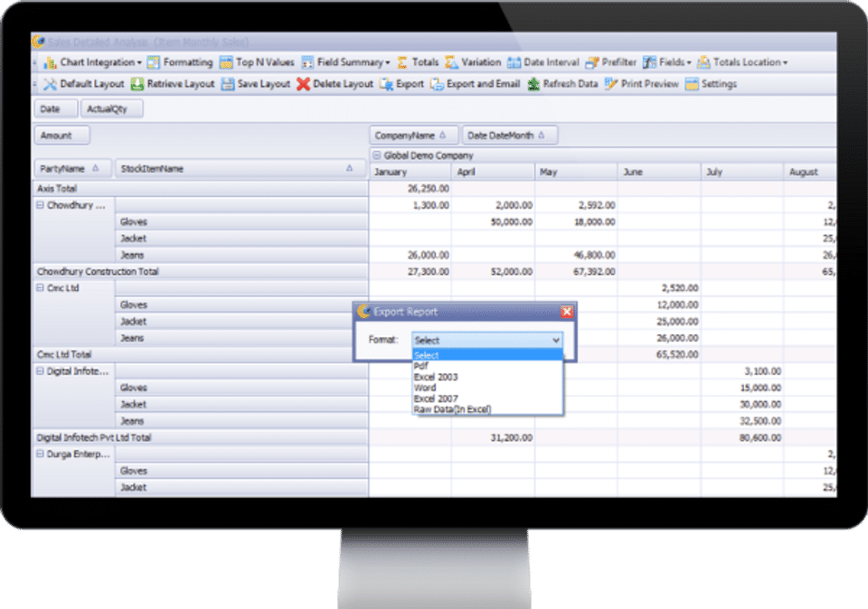Viewport: 868px width, 609px height.
Task: Collapse the Global Demo Company group
Action: pyautogui.click(x=377, y=155)
